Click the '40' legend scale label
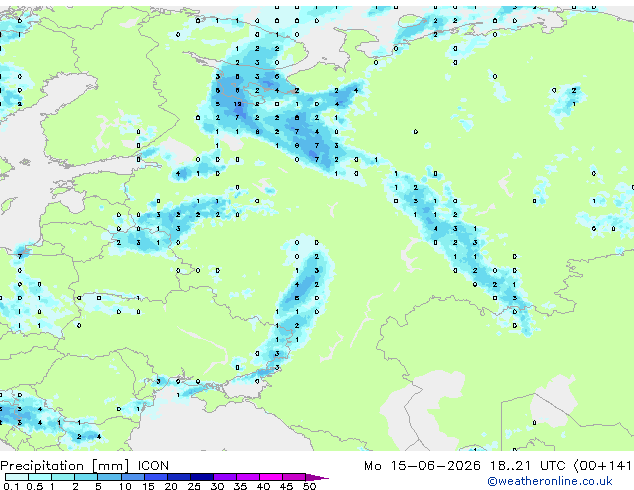 263,486
